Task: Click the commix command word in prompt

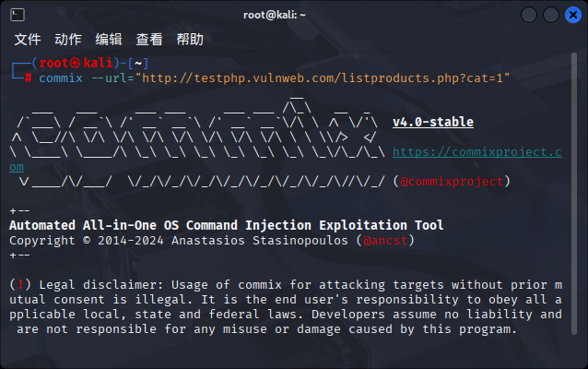Action: [61, 78]
